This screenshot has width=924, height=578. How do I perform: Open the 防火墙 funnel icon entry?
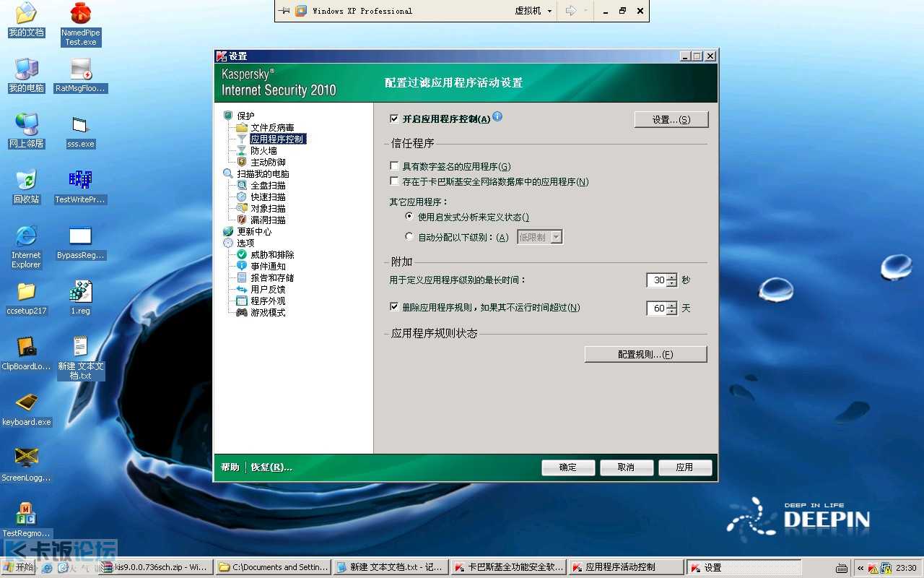click(242, 150)
